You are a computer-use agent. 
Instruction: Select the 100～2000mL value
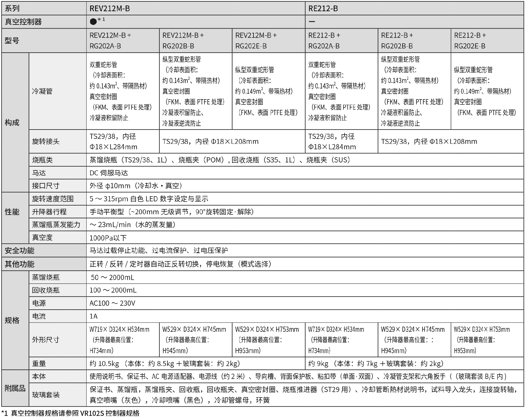[113, 290]
